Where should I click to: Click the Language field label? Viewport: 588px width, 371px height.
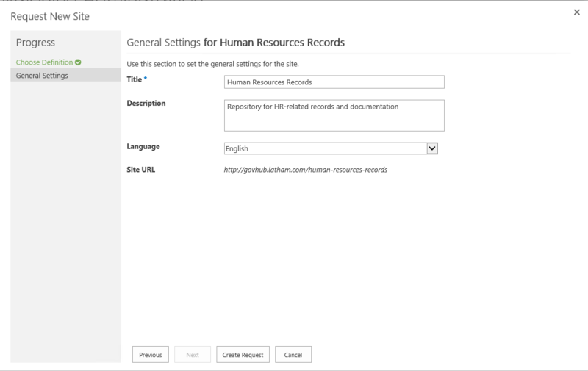[143, 146]
